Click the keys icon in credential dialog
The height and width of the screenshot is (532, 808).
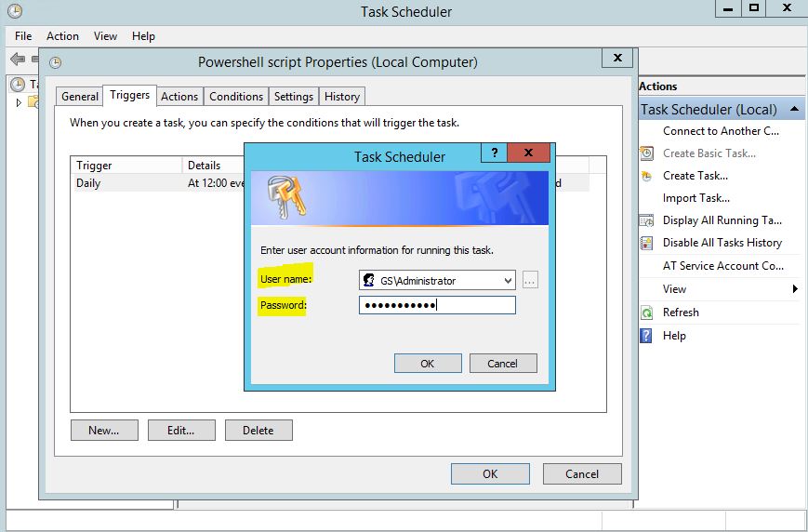pos(286,197)
